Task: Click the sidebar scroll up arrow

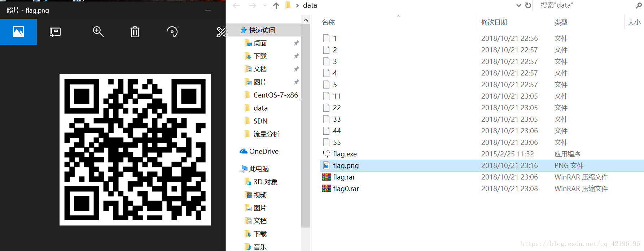Action: click(306, 20)
